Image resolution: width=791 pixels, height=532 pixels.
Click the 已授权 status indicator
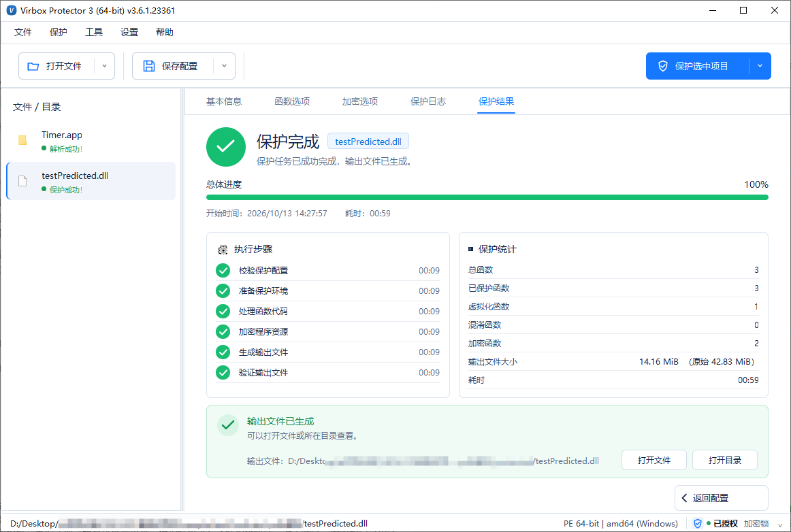point(722,523)
